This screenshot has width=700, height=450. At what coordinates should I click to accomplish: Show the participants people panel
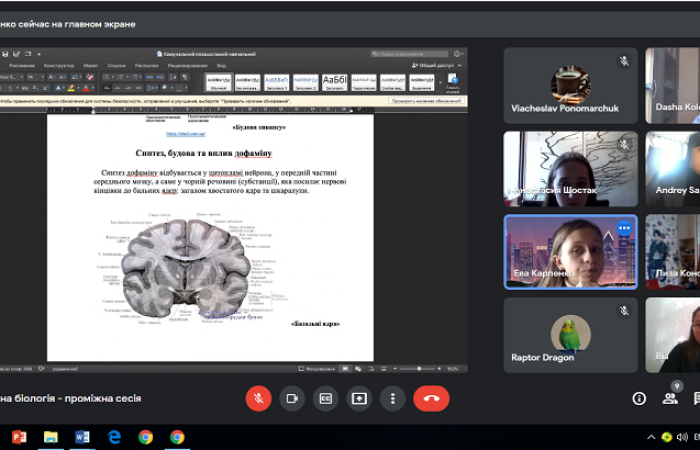point(670,398)
